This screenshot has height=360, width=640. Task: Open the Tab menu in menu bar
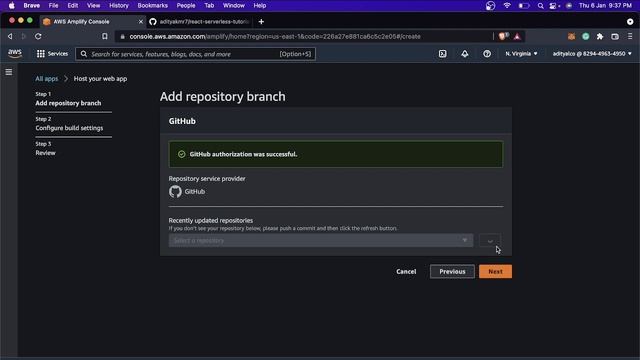[209, 6]
